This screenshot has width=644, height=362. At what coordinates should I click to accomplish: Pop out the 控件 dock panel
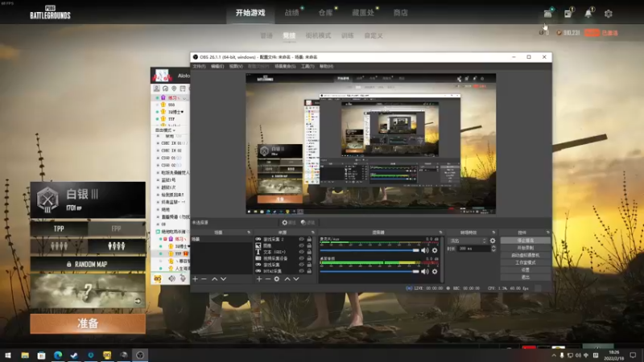[x=547, y=232]
